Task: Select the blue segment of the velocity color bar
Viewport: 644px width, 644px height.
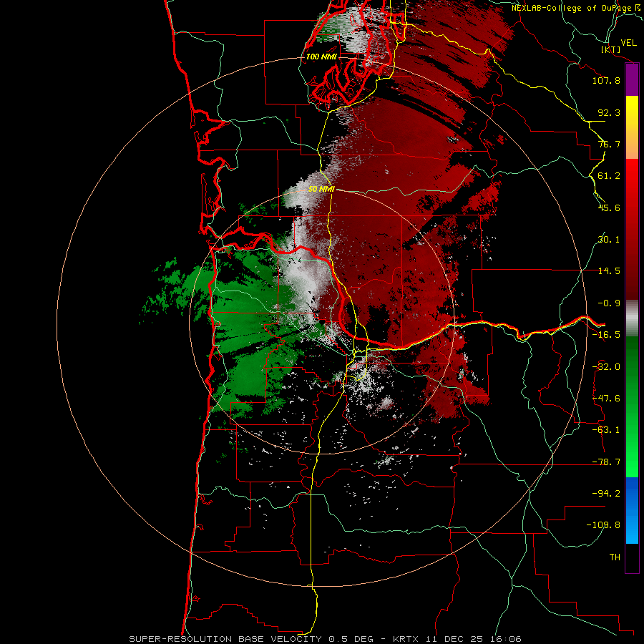Action: [632, 510]
